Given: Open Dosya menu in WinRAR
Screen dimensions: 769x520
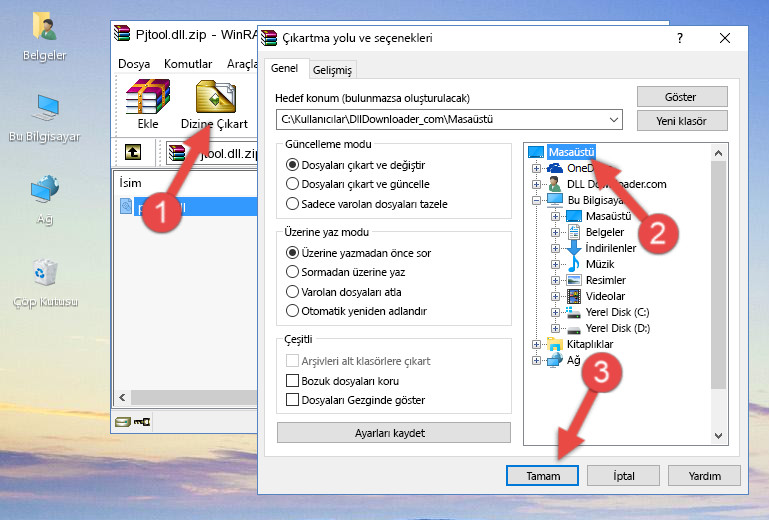Looking at the screenshot, I should point(134,64).
